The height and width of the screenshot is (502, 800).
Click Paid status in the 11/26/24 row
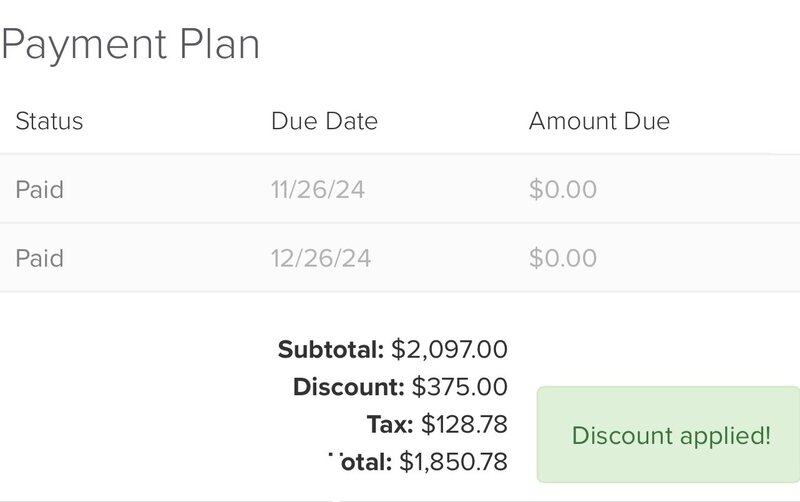tap(39, 189)
